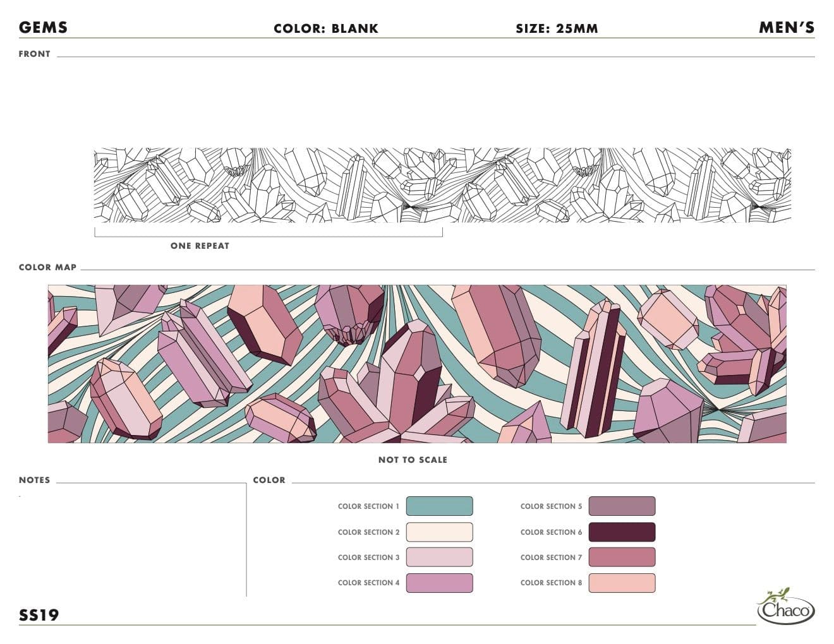
Task: Click the Color Section 1 teal swatch
Action: tap(439, 506)
